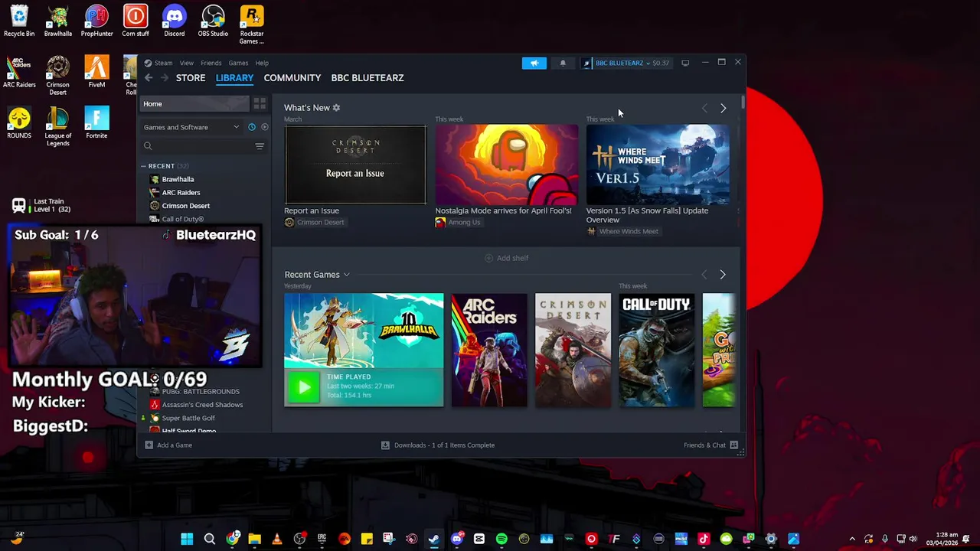Select Brawlhalla in the library list
The width and height of the screenshot is (980, 551).
click(178, 179)
